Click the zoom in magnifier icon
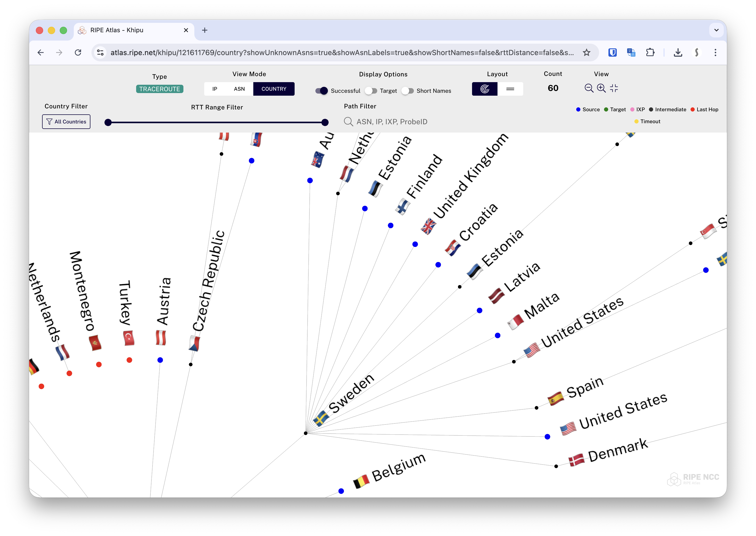 [x=601, y=88]
